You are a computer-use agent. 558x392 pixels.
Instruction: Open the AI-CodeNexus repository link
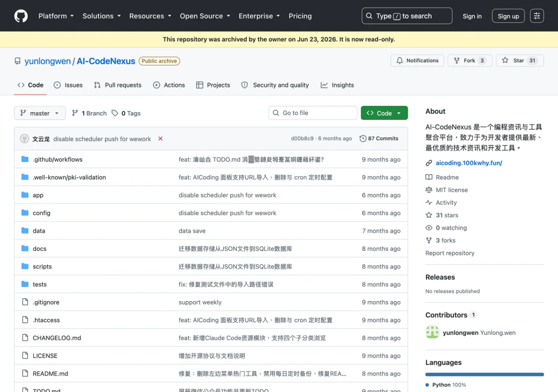coord(106,61)
